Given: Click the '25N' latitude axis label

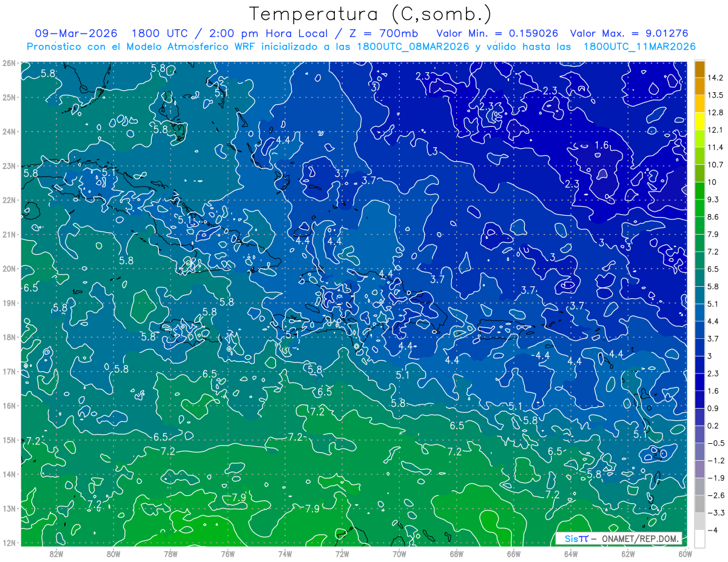Looking at the screenshot, I should (x=8, y=97).
